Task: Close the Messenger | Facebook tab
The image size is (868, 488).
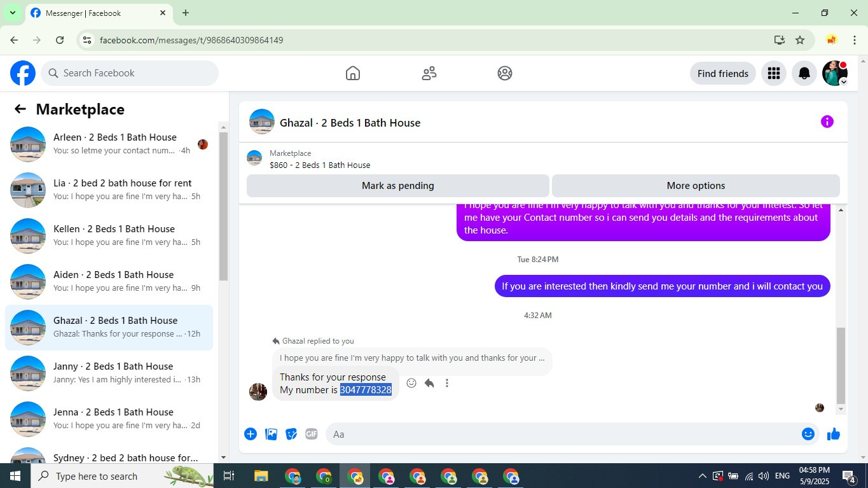Action: pyautogui.click(x=163, y=13)
